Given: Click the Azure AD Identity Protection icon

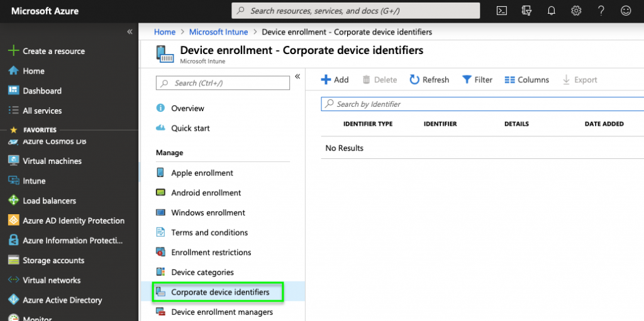Looking at the screenshot, I should [x=14, y=220].
